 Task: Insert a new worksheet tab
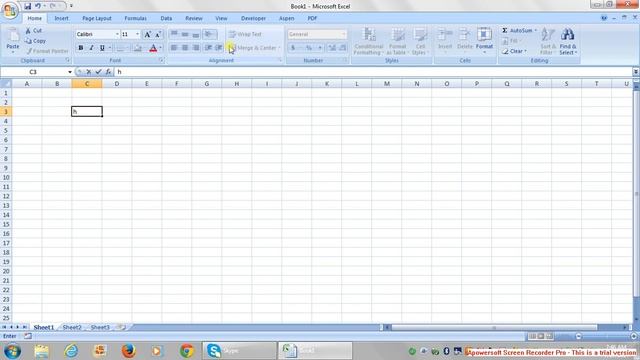pos(121,327)
